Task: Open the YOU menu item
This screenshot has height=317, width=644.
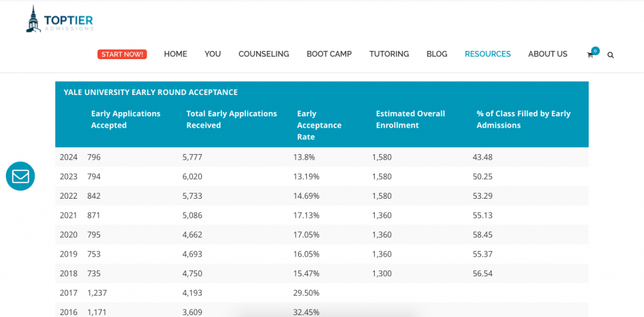Action: (213, 54)
